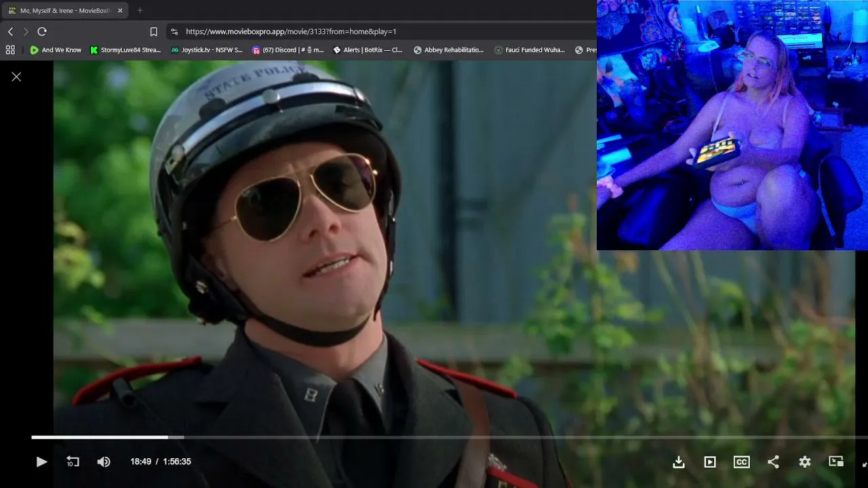Bookmark this page
The width and height of the screenshot is (868, 488).
pos(154,32)
